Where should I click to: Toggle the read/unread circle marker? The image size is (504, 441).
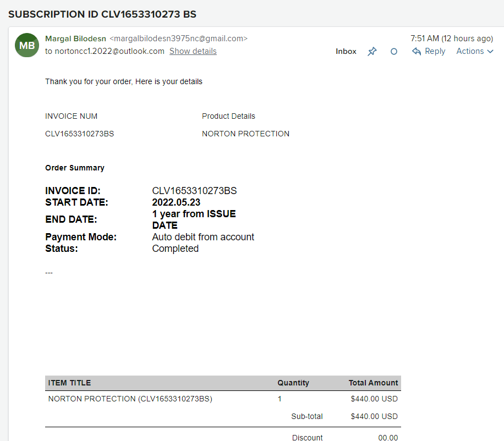(x=393, y=51)
